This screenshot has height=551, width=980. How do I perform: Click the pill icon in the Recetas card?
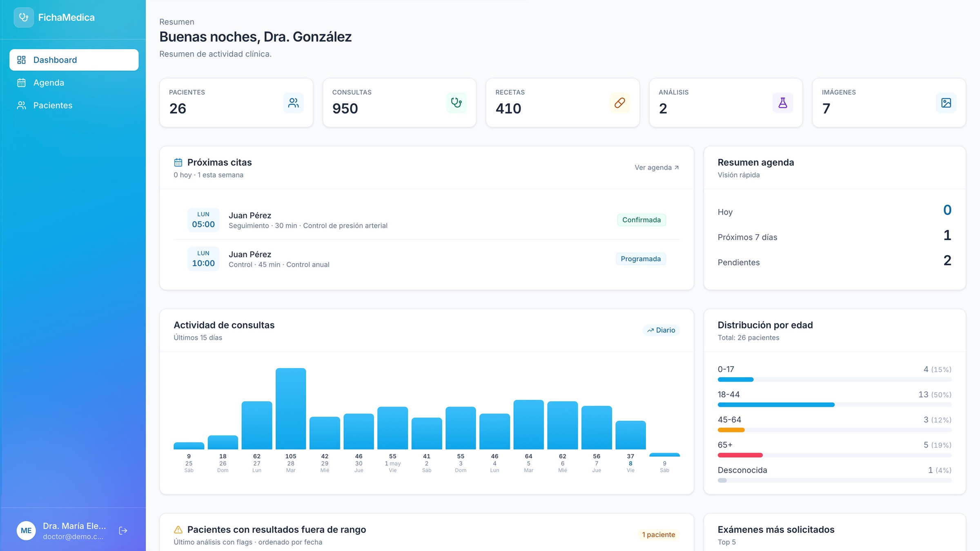coord(619,103)
